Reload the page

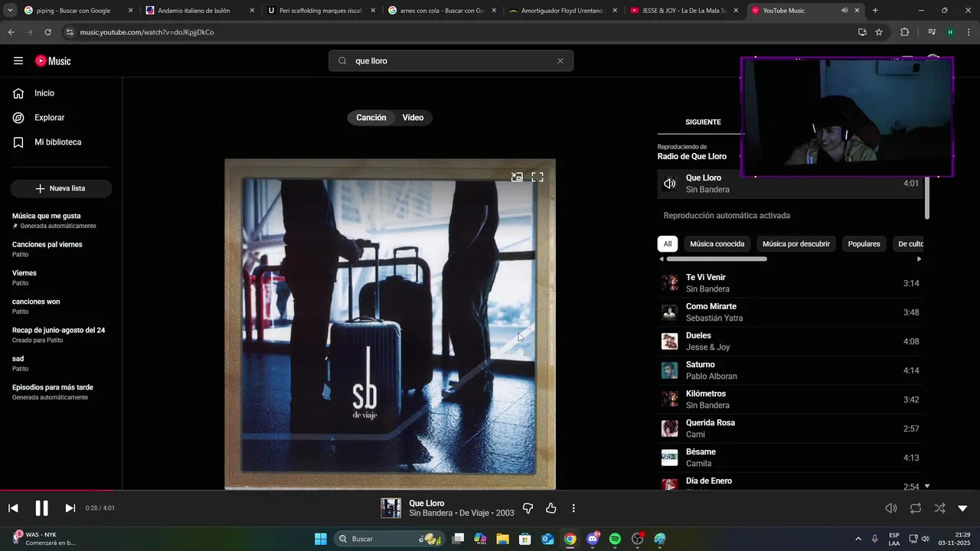pos(47,32)
